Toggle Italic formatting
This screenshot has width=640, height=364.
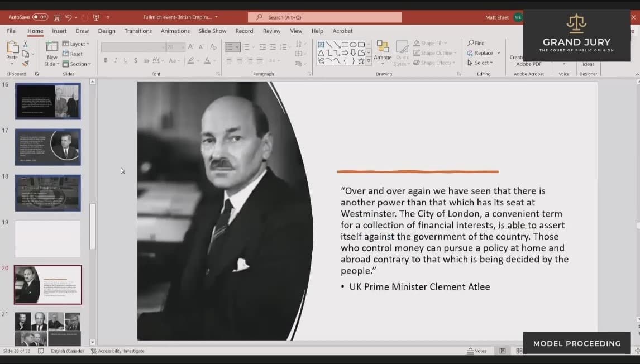[x=116, y=60]
